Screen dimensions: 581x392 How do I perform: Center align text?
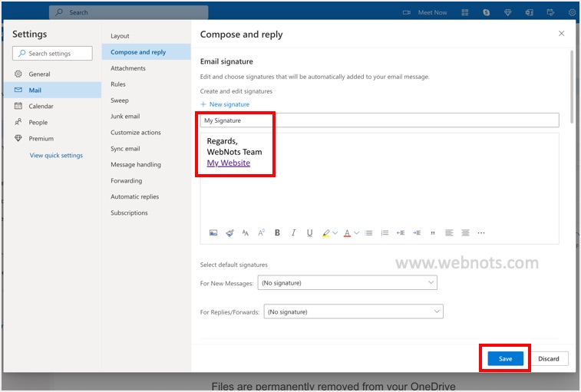tap(465, 232)
